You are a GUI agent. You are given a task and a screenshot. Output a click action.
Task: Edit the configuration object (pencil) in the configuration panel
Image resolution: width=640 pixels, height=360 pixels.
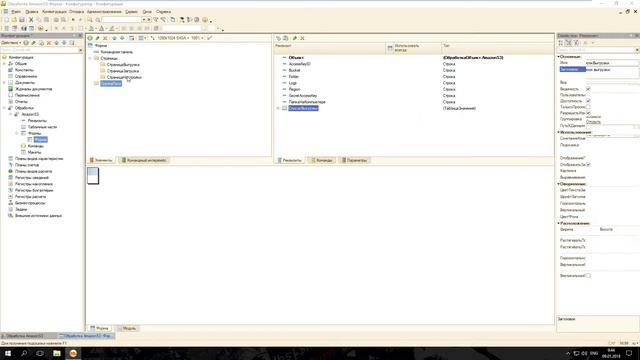(34, 42)
